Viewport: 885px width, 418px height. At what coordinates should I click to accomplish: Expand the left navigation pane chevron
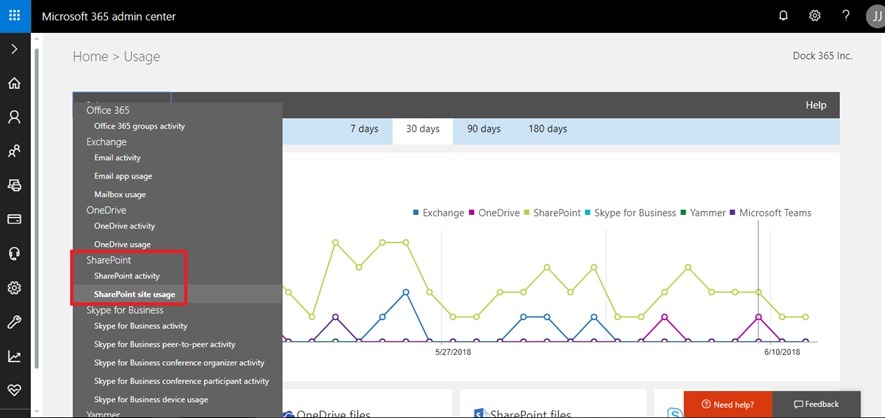point(15,49)
